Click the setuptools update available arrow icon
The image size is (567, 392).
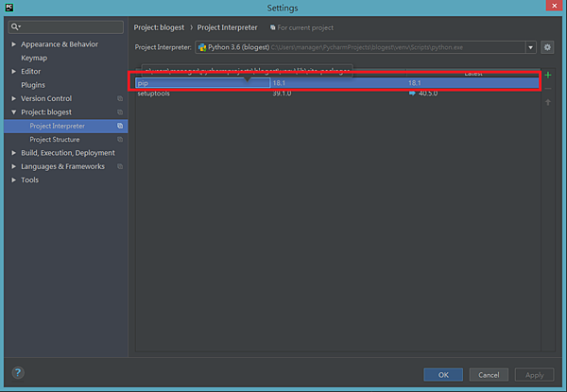(x=412, y=94)
